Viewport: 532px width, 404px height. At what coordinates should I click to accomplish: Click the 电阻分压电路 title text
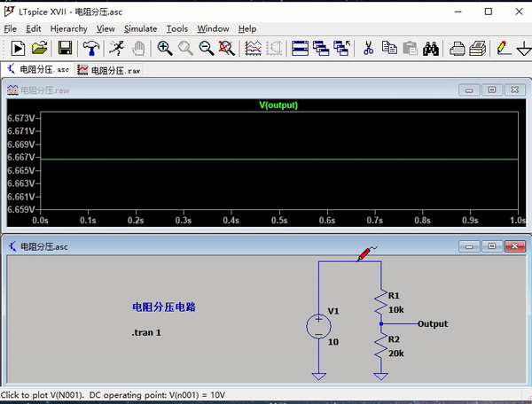click(x=164, y=307)
